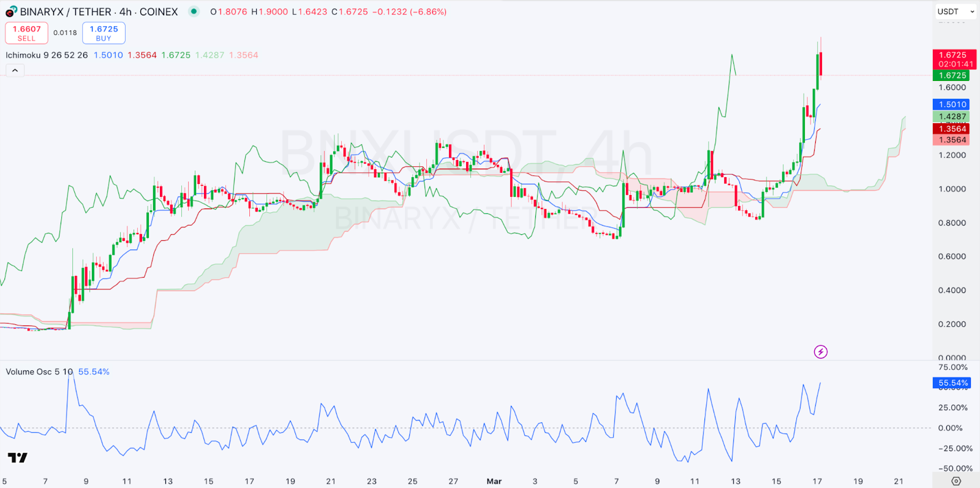Viewport: 980px width, 488px height.
Task: Click the 25.00% oscillator scale tick
Action: (953, 407)
